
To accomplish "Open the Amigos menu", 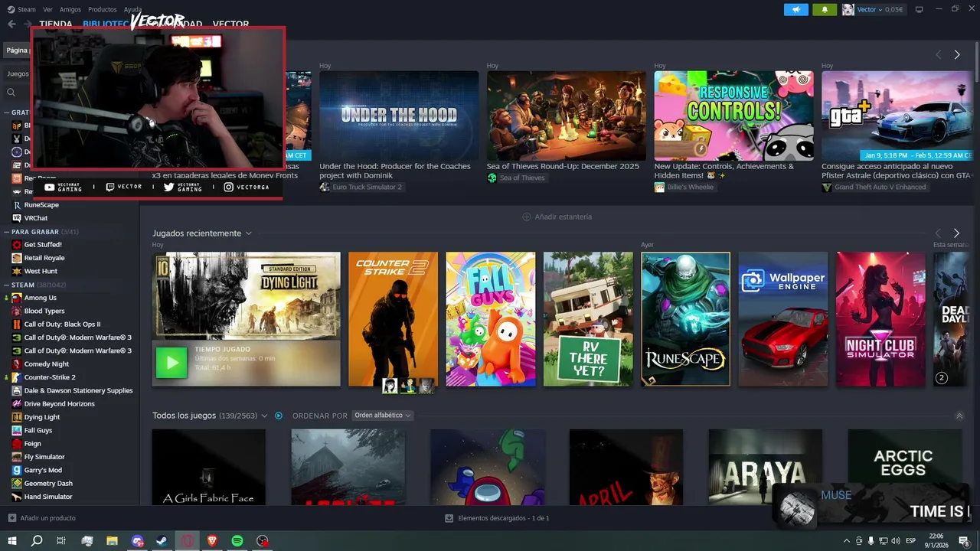I will click(70, 9).
